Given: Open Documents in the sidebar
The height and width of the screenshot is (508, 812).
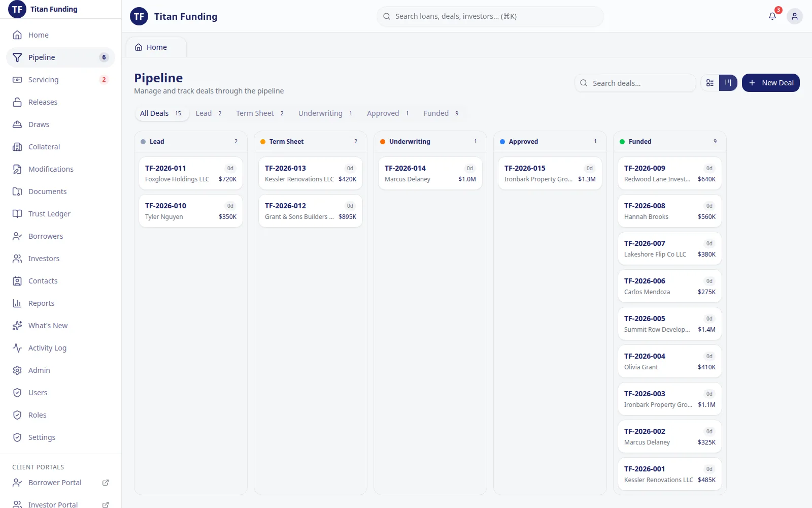Looking at the screenshot, I should (x=60, y=192).
